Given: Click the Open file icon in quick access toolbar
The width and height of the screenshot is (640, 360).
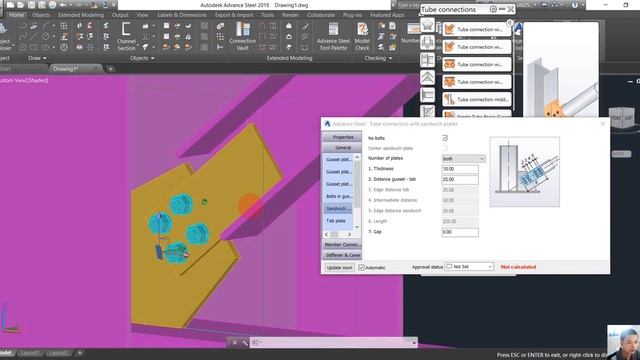Looking at the screenshot, I should click(x=20, y=5).
